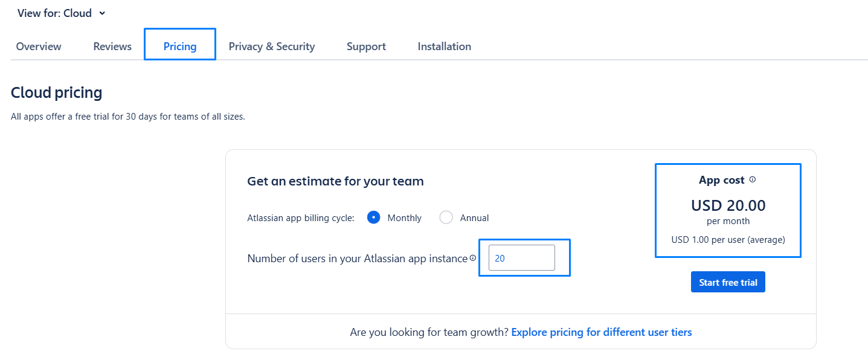Open the Privacy & Security tab

pos(272,47)
